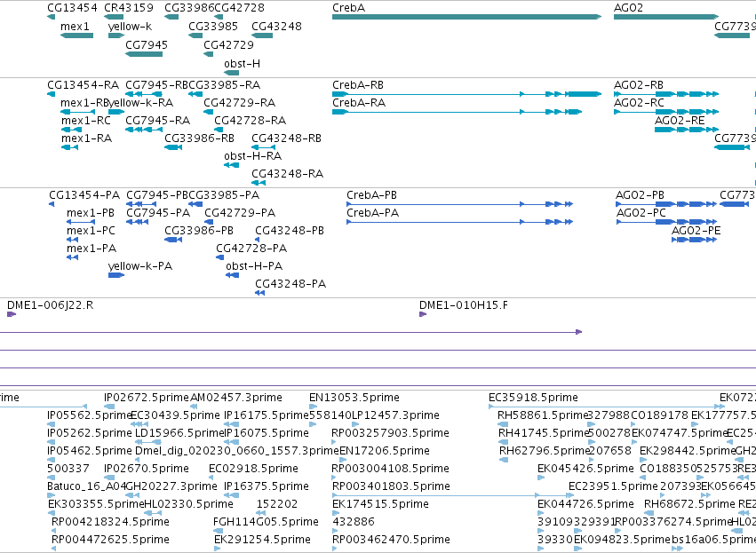This screenshot has height=553, width=756.
Task: Click the AGO2-PB protein label
Action: point(640,195)
